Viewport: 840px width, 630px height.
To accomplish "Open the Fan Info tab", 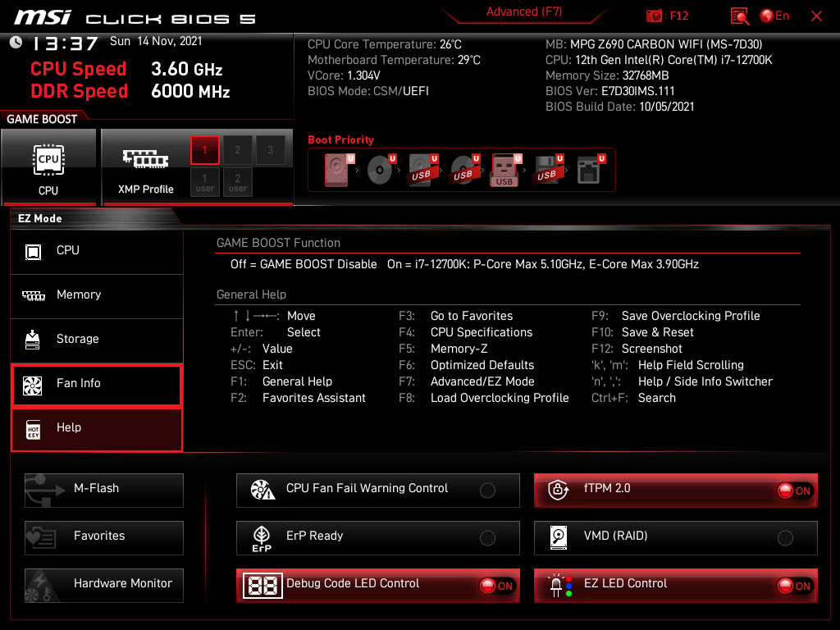I will [97, 383].
